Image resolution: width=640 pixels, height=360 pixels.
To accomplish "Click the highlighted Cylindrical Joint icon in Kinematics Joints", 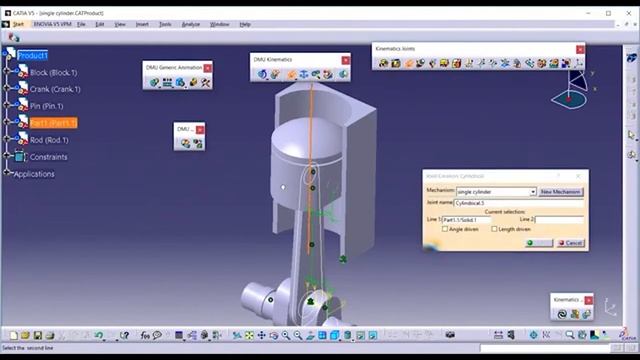I will pos(409,63).
